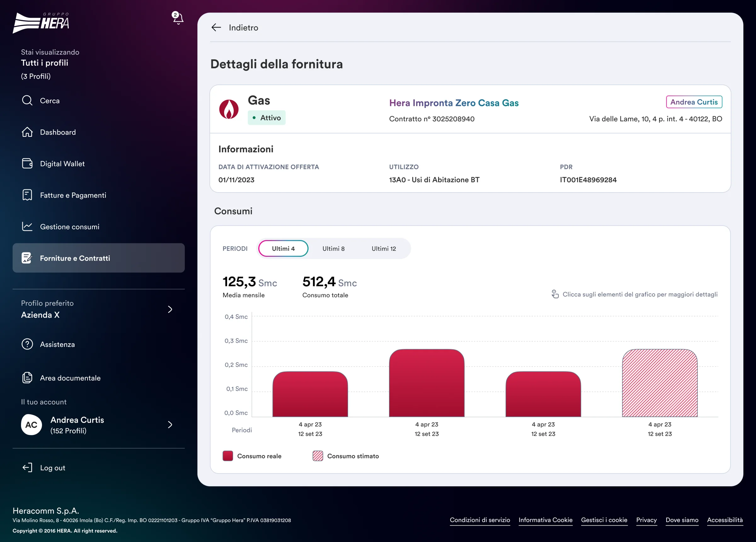
Task: Click the Digital Wallet icon
Action: point(27,164)
